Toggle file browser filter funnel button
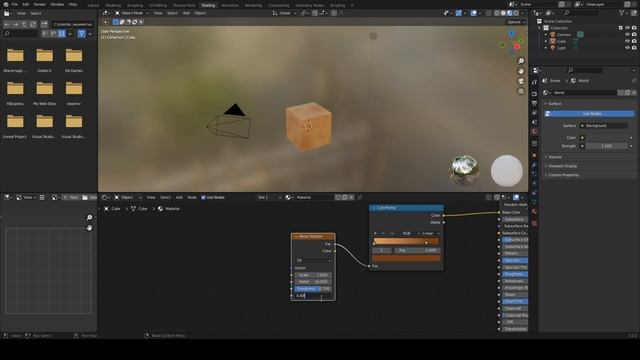 (82, 34)
